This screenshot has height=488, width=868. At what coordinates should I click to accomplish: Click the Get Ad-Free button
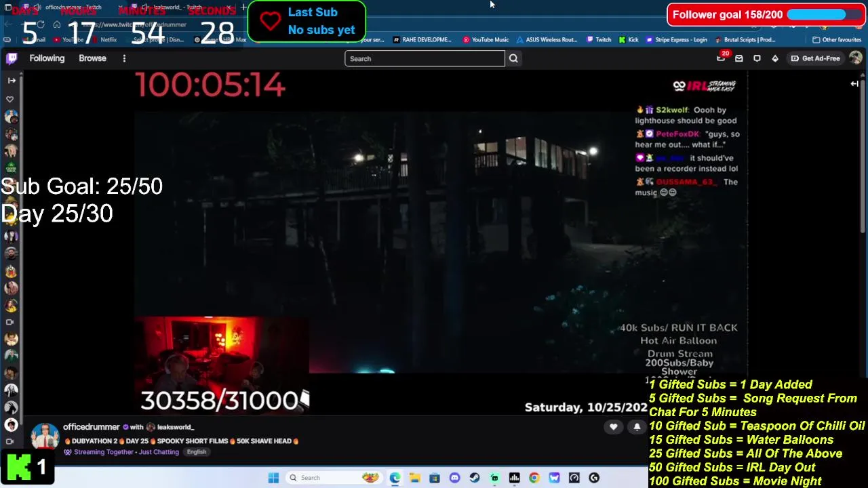pos(815,58)
